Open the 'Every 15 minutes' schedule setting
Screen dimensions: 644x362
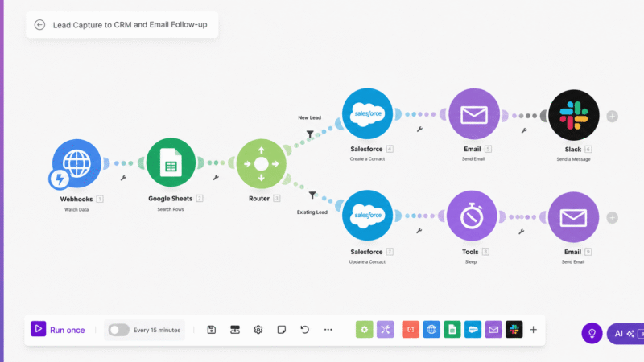[157, 330]
